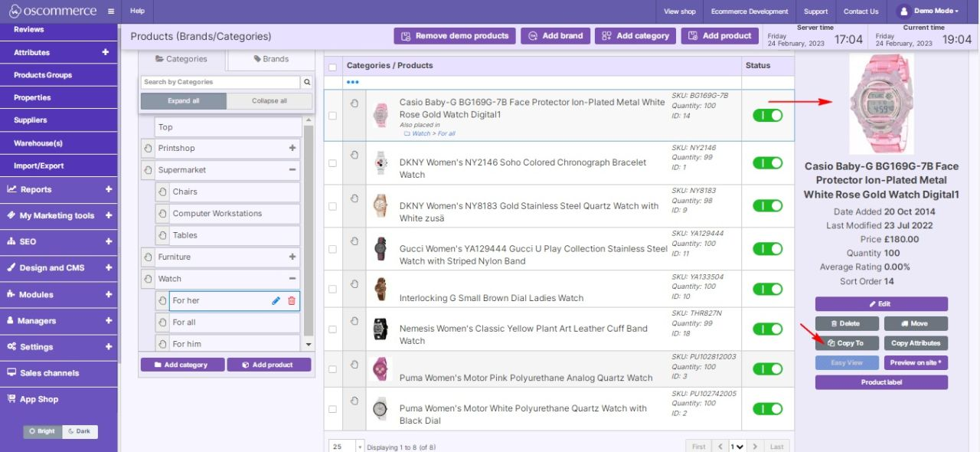Click the search magnifier icon in Categories search
This screenshot has height=452, width=980.
coord(307,82)
